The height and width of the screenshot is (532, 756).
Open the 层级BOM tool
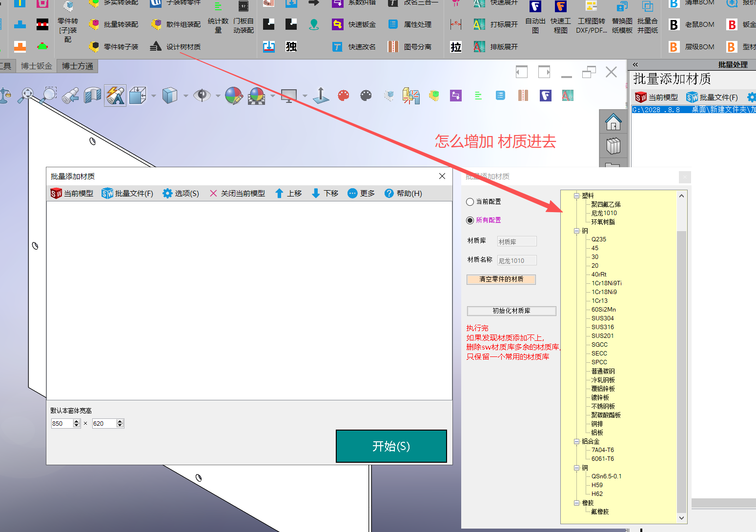[674, 46]
